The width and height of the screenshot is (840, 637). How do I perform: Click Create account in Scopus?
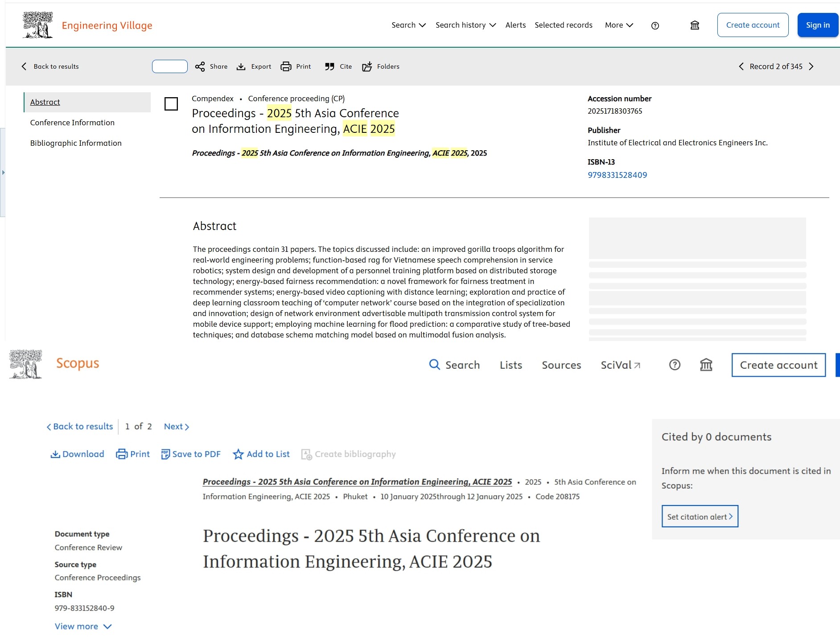778,365
